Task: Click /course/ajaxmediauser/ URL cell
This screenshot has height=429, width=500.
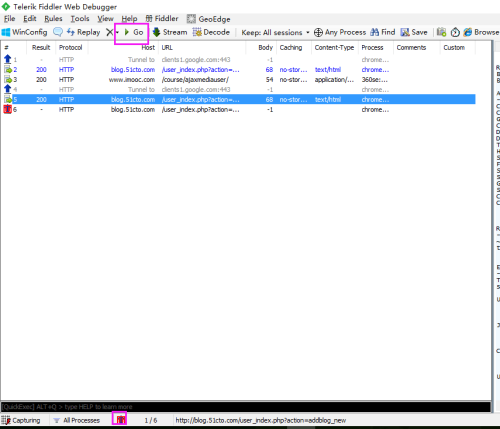Action: click(195, 80)
